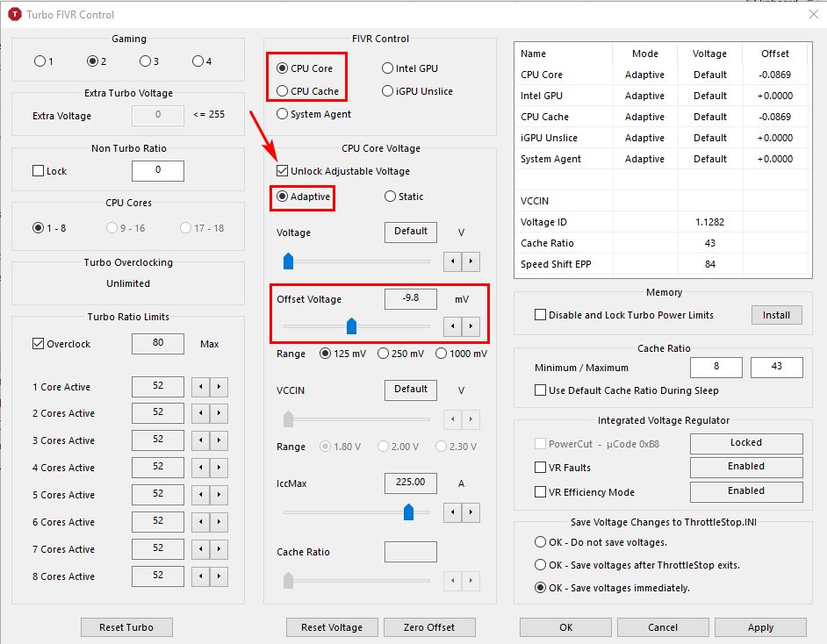Click the VR Faults Enabled button
This screenshot has height=644, width=827.
tap(746, 467)
